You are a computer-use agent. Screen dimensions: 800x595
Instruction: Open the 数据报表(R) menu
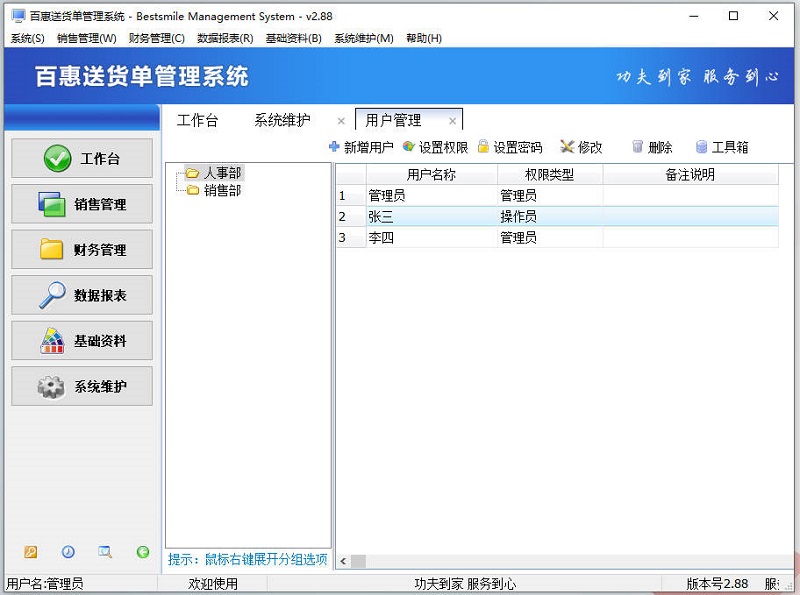227,38
